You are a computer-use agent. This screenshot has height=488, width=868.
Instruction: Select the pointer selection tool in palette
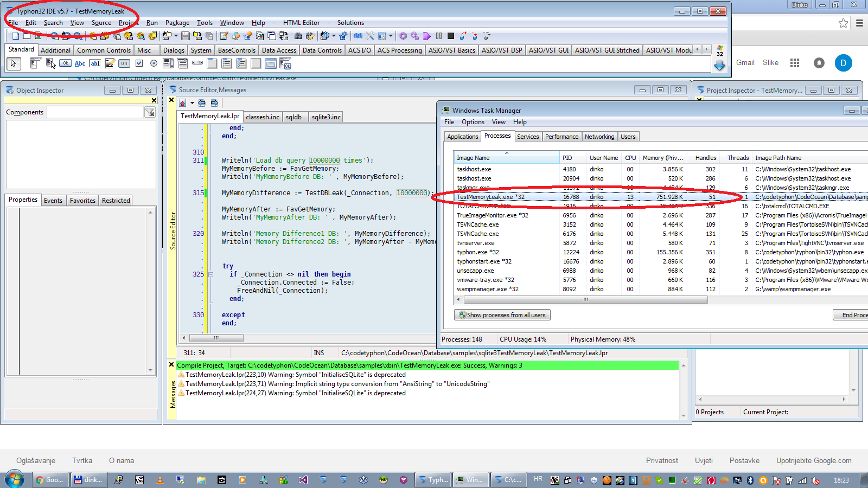pos(14,63)
